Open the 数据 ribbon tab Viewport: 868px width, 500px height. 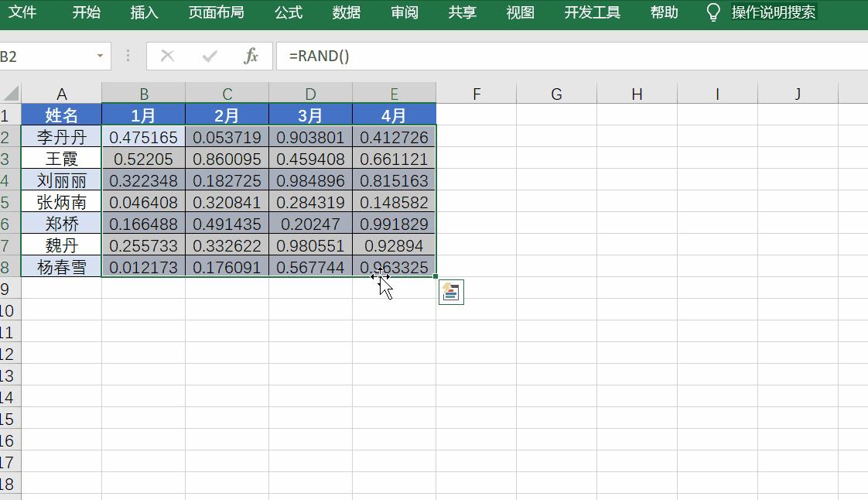click(x=346, y=12)
